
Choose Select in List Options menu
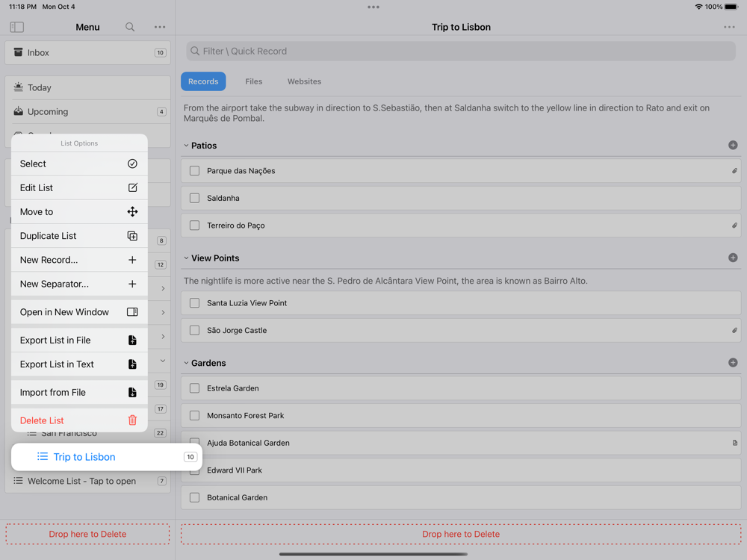(x=79, y=164)
